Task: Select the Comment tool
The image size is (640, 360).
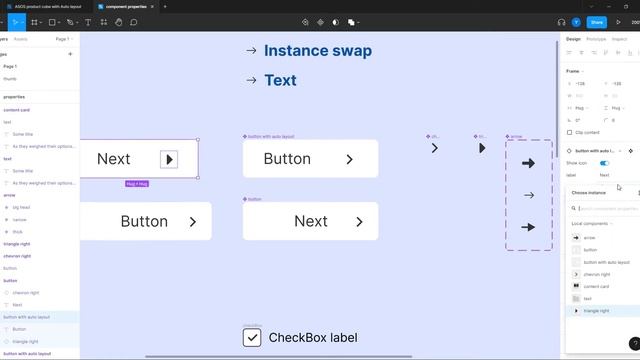Action: pos(133,22)
